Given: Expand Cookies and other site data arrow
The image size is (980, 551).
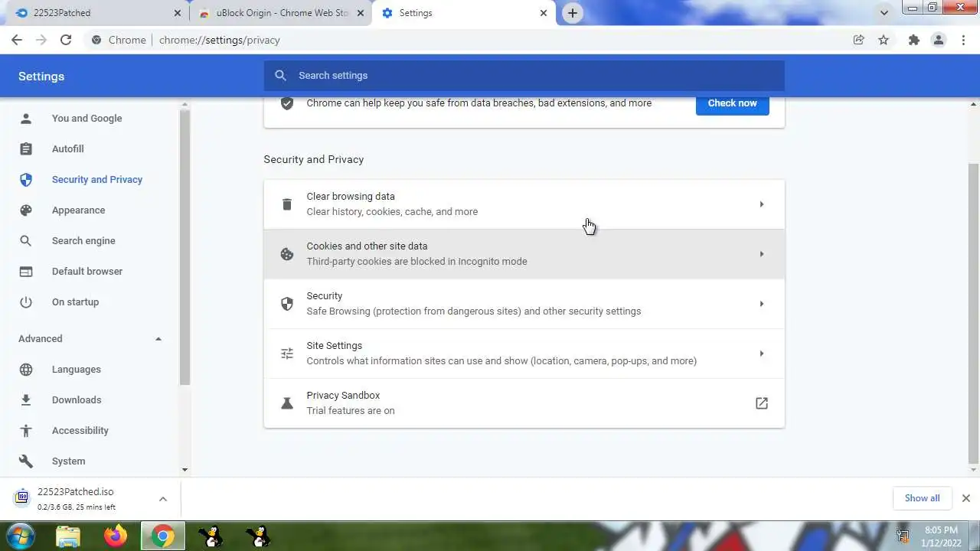Looking at the screenshot, I should (762, 254).
